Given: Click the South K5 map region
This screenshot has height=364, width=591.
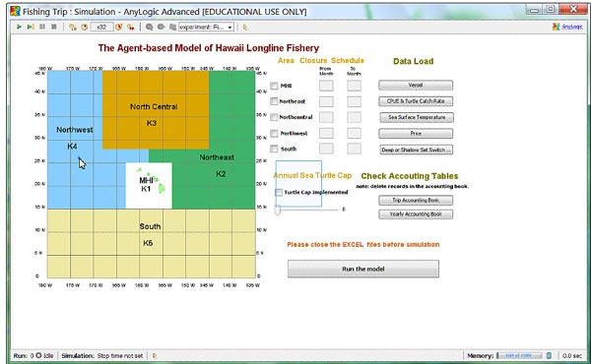Looking at the screenshot, I should click(x=151, y=244).
